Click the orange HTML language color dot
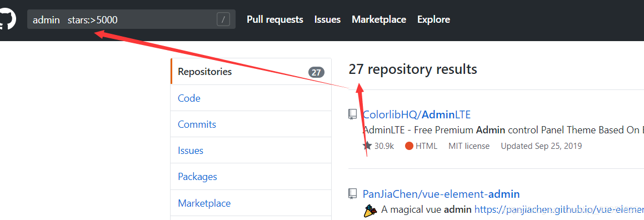The width and height of the screenshot is (644, 220). tap(409, 146)
